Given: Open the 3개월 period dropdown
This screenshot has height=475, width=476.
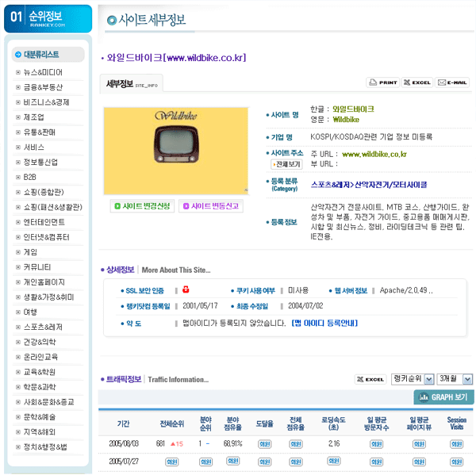Looking at the screenshot, I should (x=455, y=379).
